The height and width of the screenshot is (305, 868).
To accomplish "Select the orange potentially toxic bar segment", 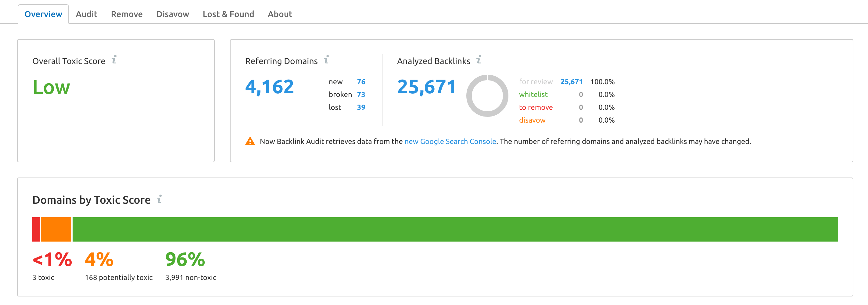I will tap(56, 229).
